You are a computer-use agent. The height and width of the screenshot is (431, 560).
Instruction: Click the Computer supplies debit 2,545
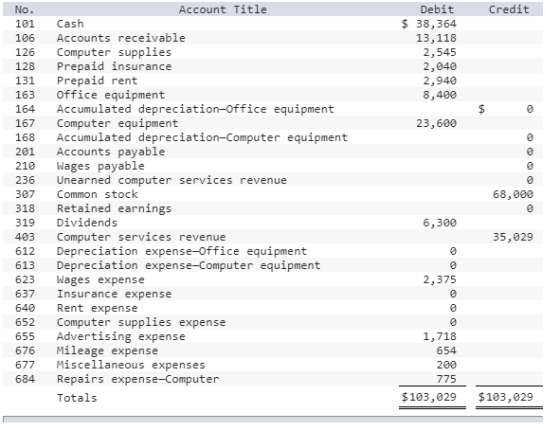(x=440, y=52)
